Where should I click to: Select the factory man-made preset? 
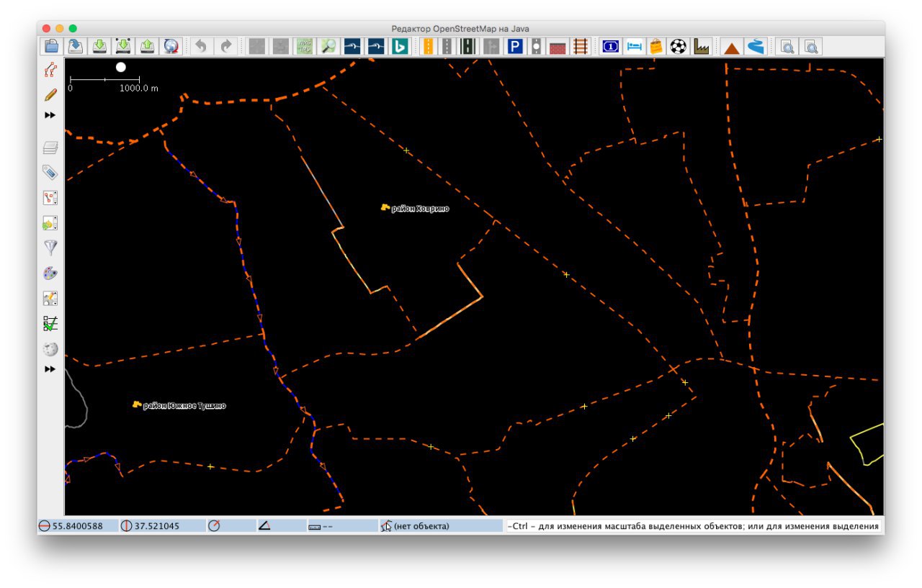pos(701,47)
